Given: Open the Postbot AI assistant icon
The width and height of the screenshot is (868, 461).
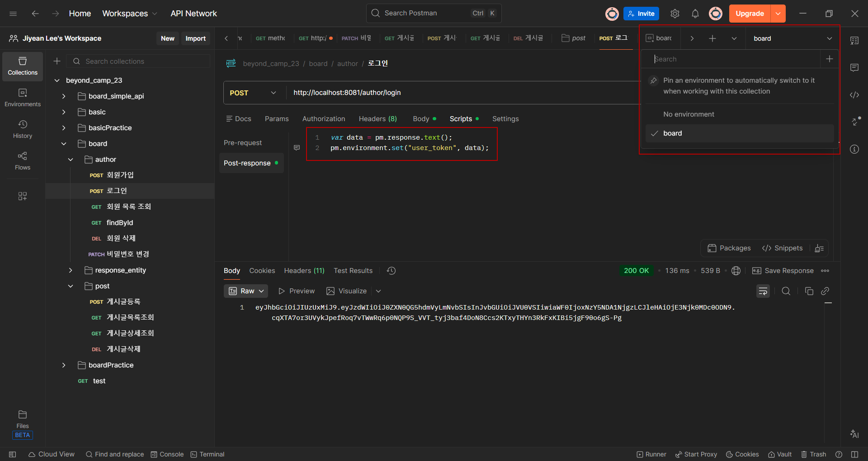Looking at the screenshot, I should click(x=854, y=434).
